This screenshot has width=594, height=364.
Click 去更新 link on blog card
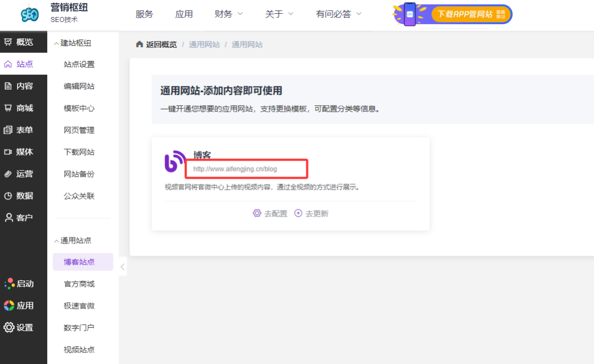click(x=317, y=214)
